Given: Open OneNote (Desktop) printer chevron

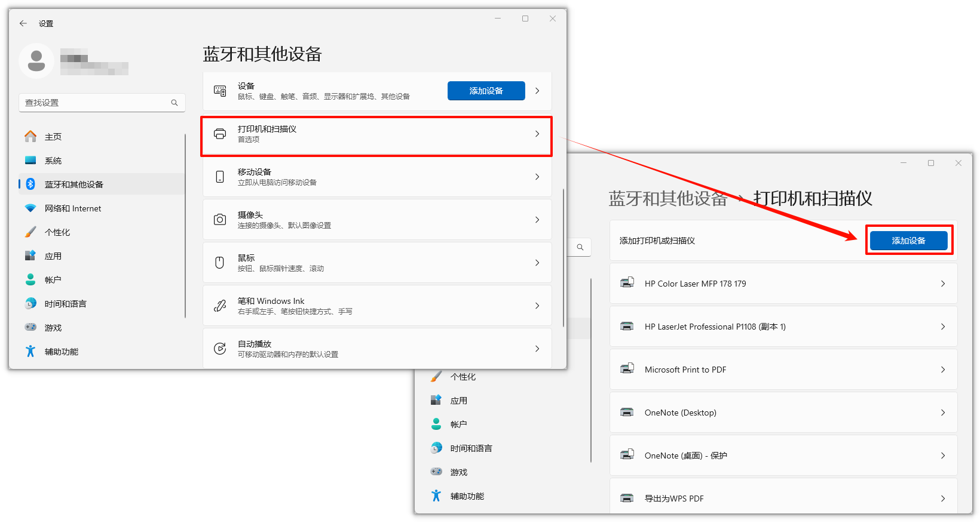Looking at the screenshot, I should [x=943, y=413].
